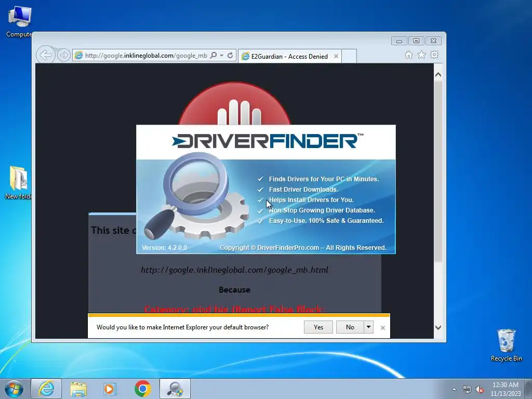532x399 pixels.
Task: Close the Internet Explorer window
Action: point(434,41)
